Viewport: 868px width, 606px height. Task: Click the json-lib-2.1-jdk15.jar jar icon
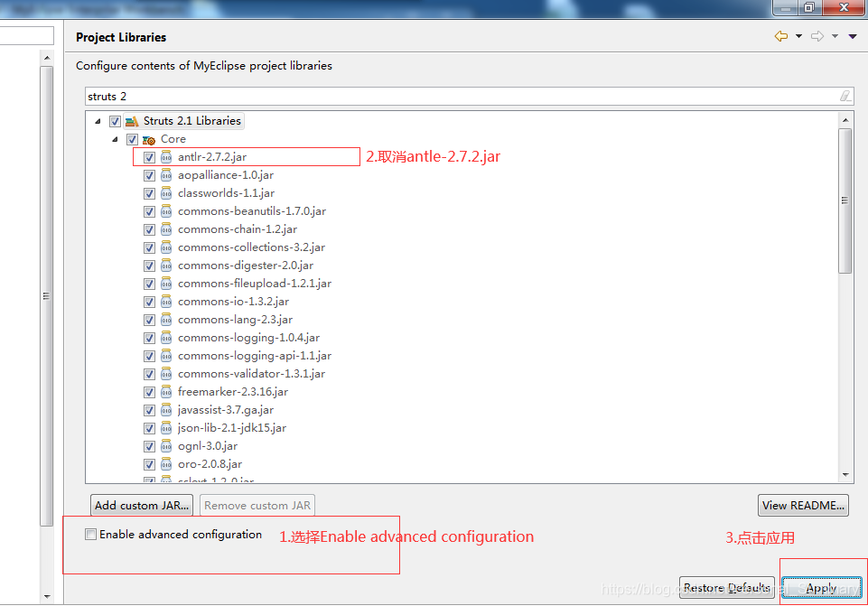point(166,428)
